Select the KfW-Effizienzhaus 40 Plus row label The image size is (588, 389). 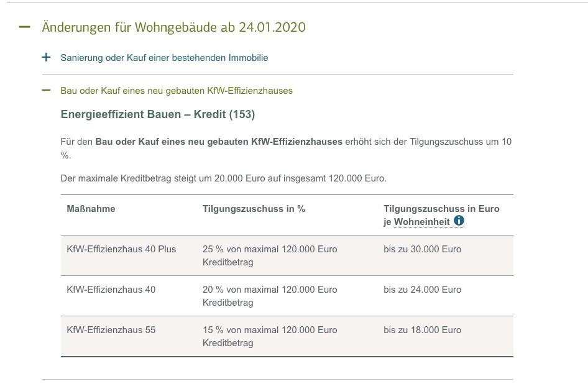[x=121, y=249]
